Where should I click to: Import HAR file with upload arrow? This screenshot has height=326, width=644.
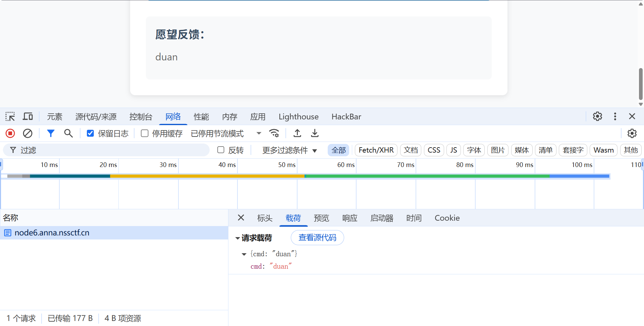(x=297, y=133)
